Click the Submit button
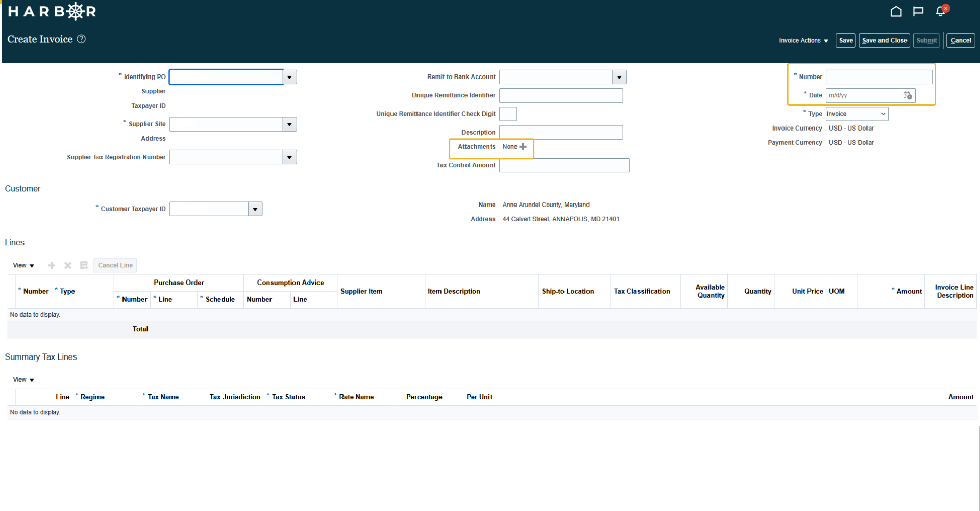980x511 pixels. pyautogui.click(x=926, y=41)
